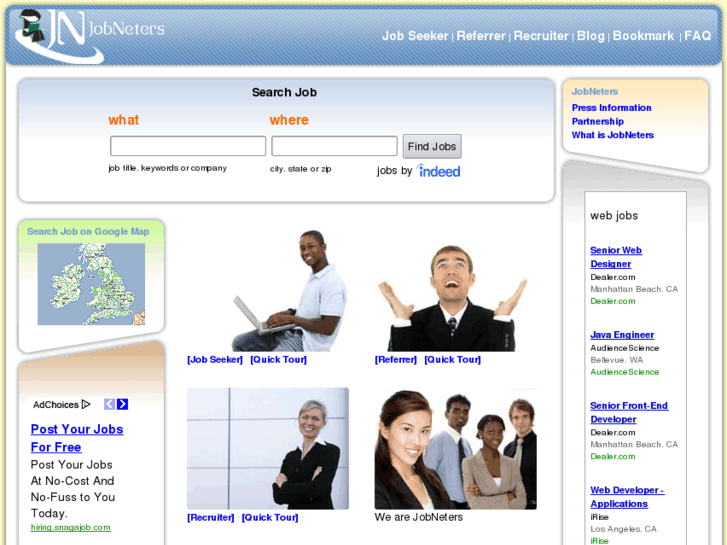This screenshot has height=545, width=727.
Task: Click the man with laptop photo
Action: [290, 290]
